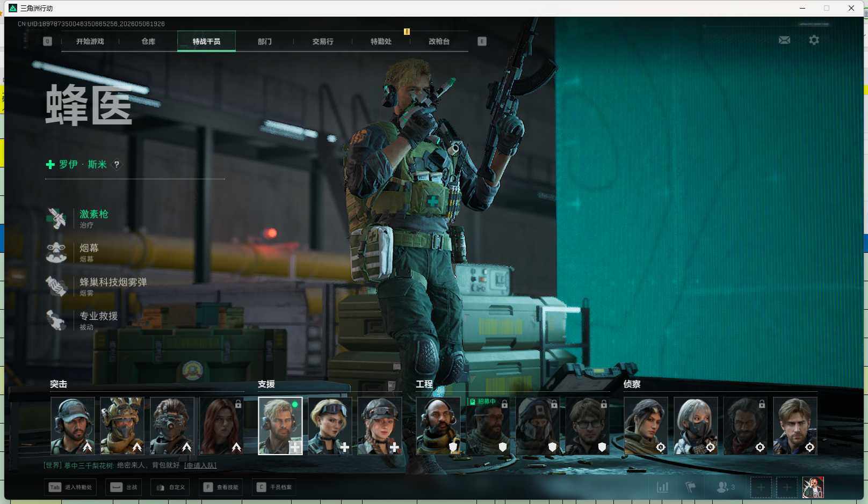Click the 蜂巢科技烟雾弹 skill name
This screenshot has height=504, width=868.
coord(113,282)
